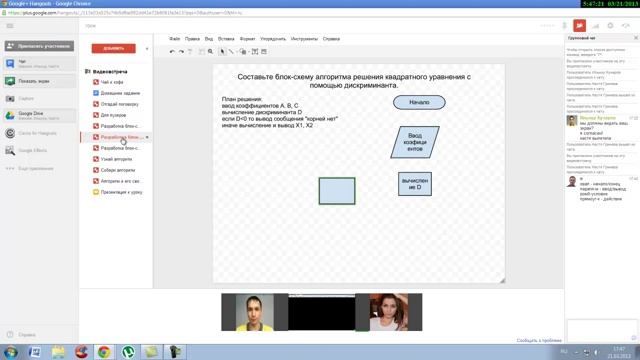This screenshot has width=640, height=360.
Task: Open uTorrent from the taskbar
Action: point(129,352)
